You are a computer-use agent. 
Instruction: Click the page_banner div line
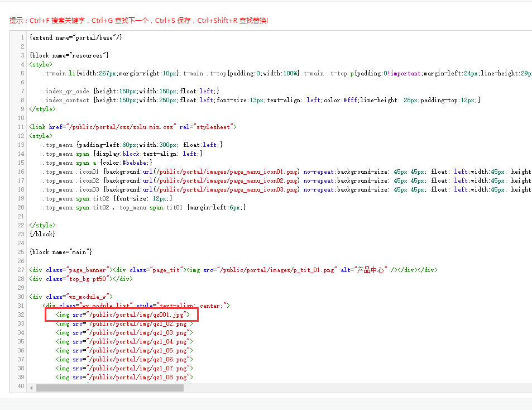click(233, 270)
